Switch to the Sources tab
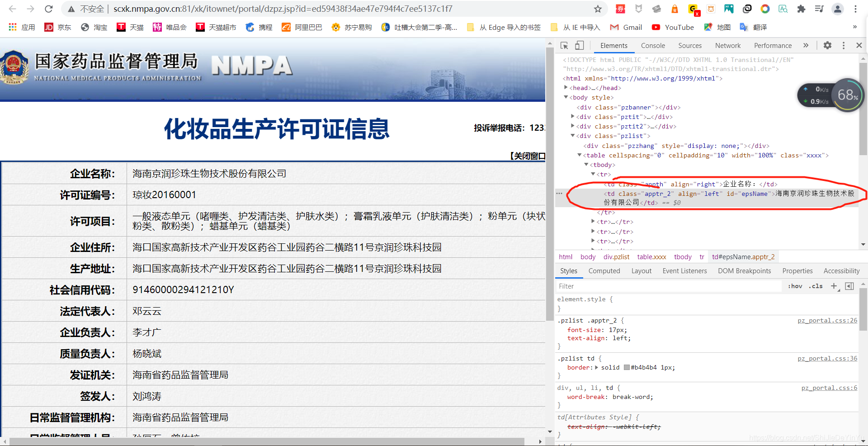 tap(690, 45)
